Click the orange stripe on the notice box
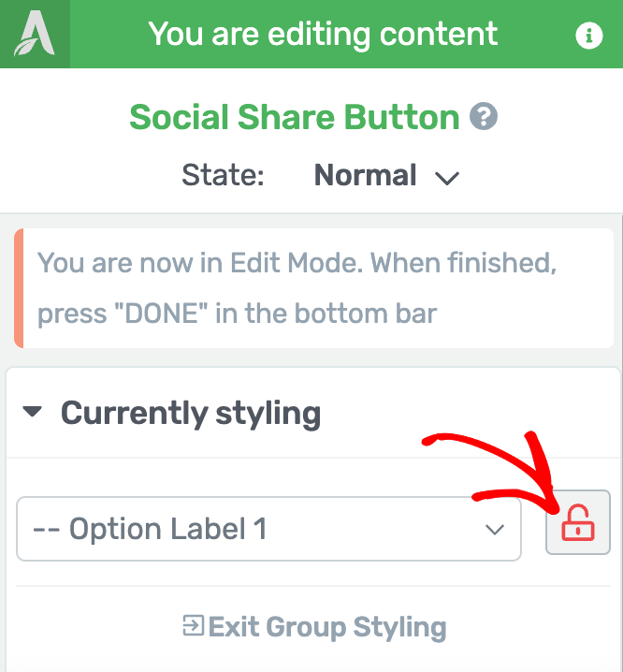623x672 pixels. (19, 288)
